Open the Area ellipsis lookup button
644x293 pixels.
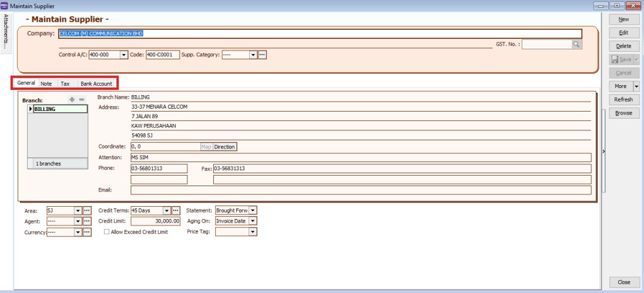tap(87, 210)
